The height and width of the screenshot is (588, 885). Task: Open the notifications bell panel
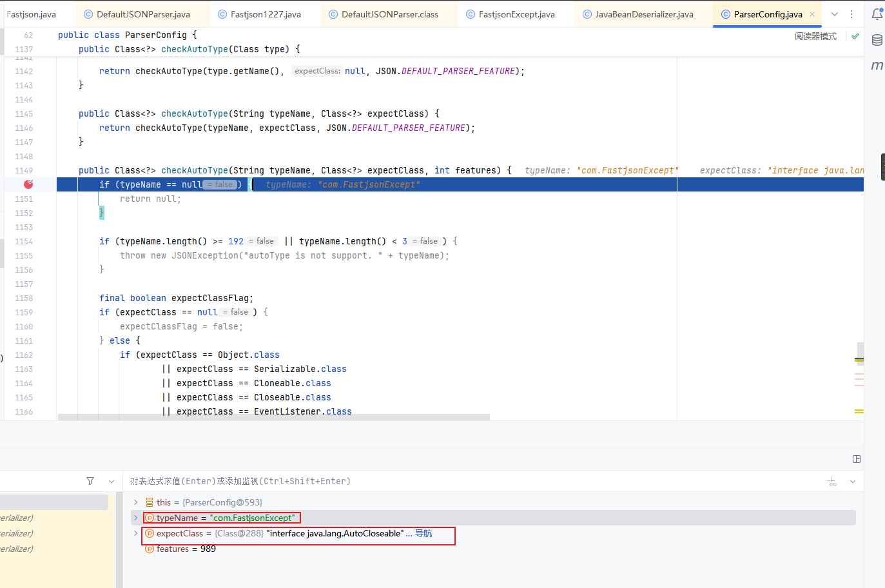coord(877,14)
